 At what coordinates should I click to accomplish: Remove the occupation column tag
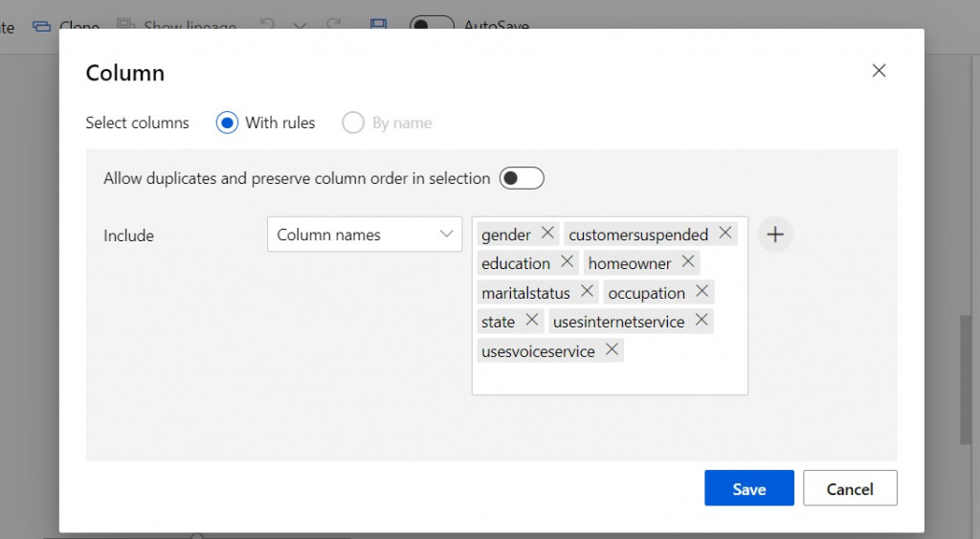tap(702, 291)
